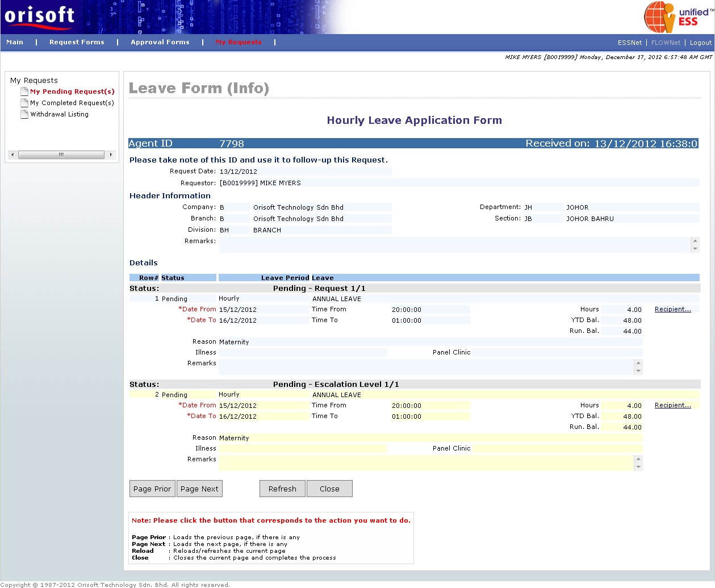
Task: Select My Completed Request(s) in sidebar tree
Action: (72, 103)
